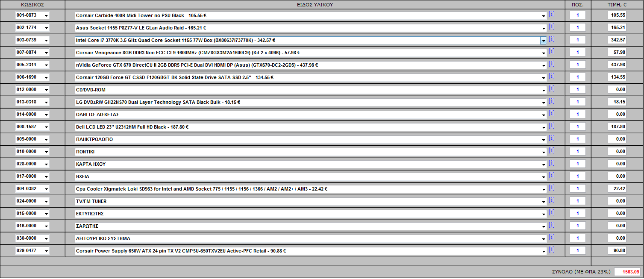Expand the 012-0000 code dropdown
The image size is (644, 279).
pos(32,90)
